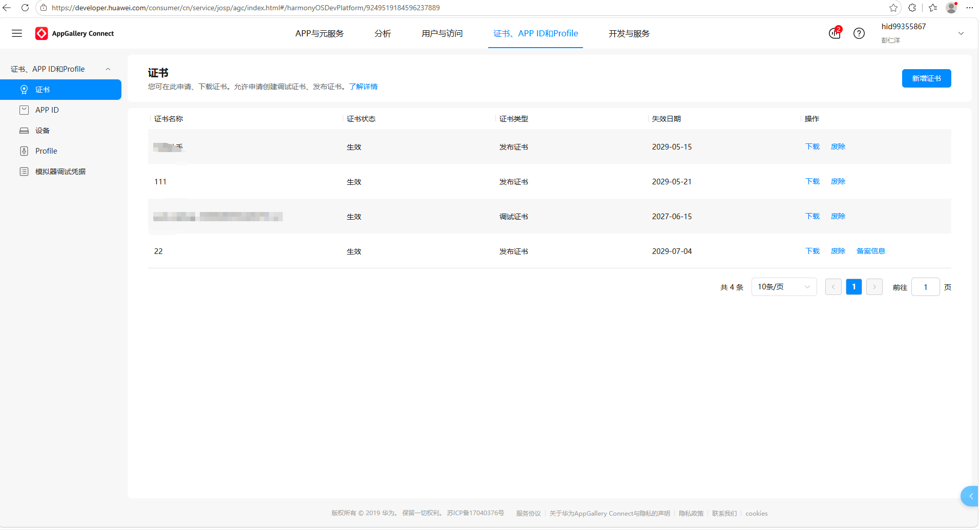Open the 联系我们 footer link

click(x=724, y=513)
